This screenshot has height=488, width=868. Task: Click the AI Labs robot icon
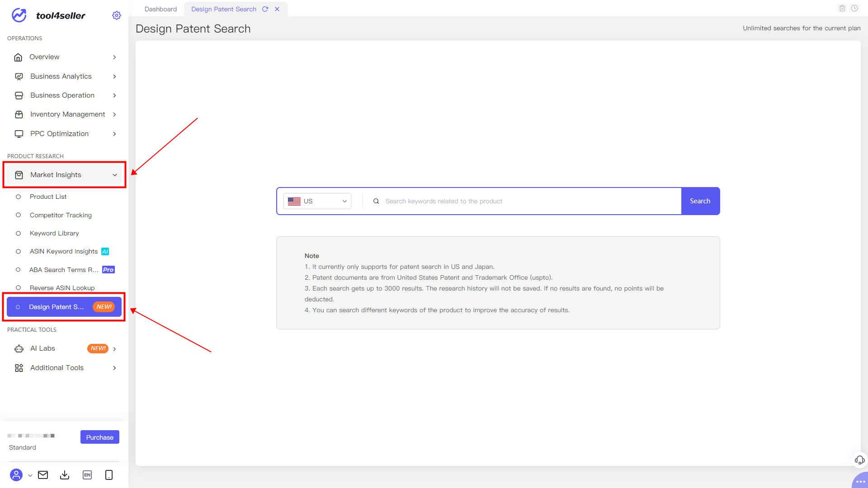19,348
